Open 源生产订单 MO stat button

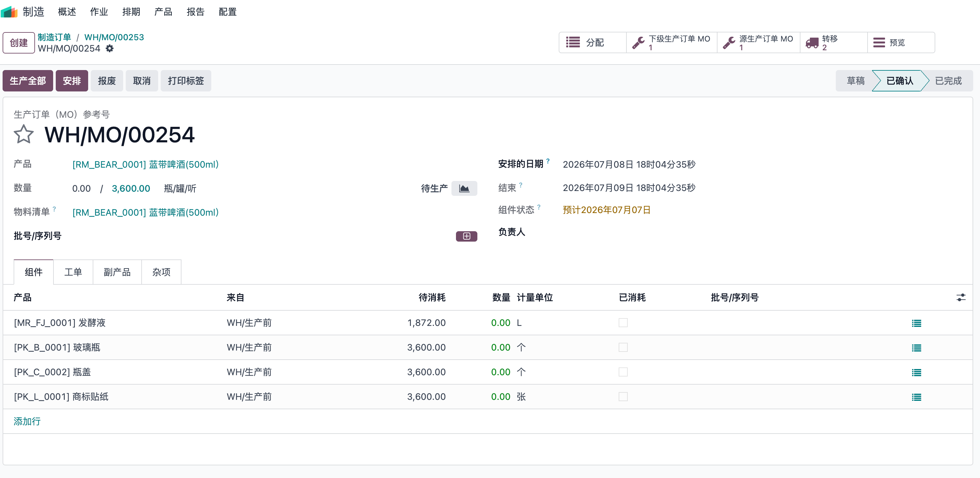pyautogui.click(x=759, y=42)
